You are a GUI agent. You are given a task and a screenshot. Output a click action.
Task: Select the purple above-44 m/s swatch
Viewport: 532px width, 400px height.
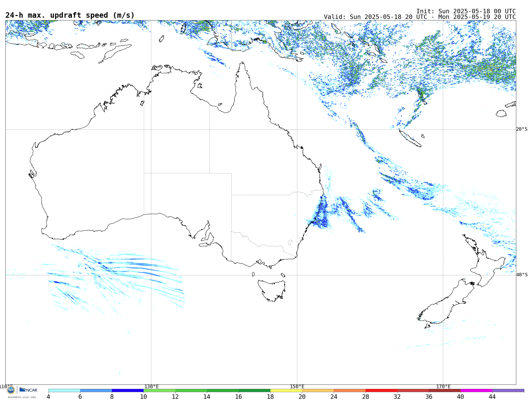[508, 390]
